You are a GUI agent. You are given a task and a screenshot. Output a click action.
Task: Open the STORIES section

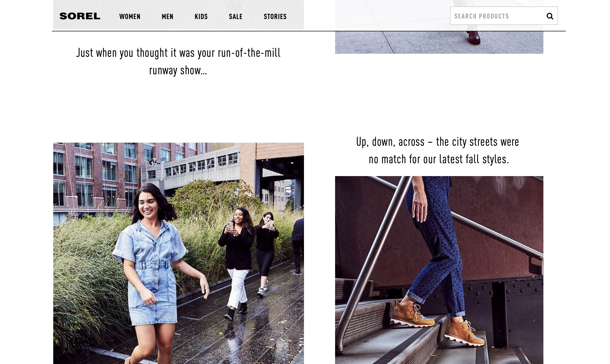(275, 16)
